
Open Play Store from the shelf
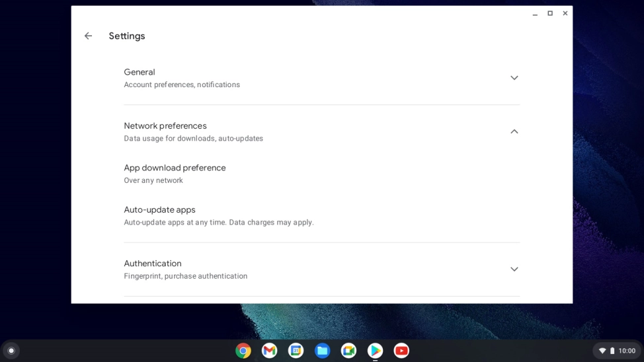(375, 351)
